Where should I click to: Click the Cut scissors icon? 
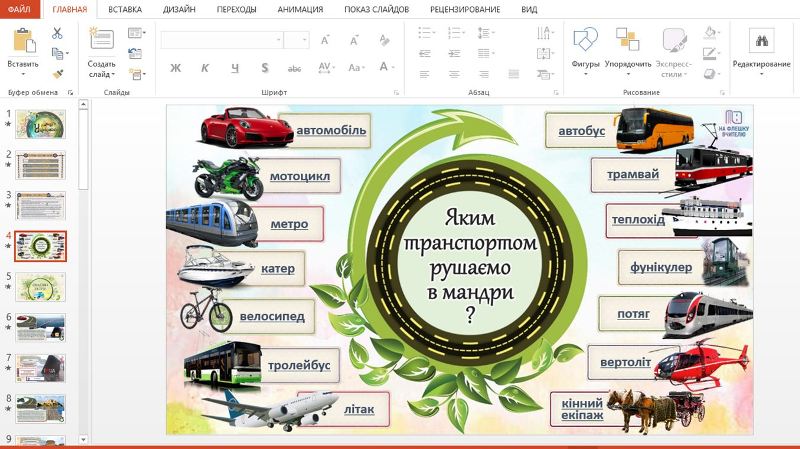(57, 33)
